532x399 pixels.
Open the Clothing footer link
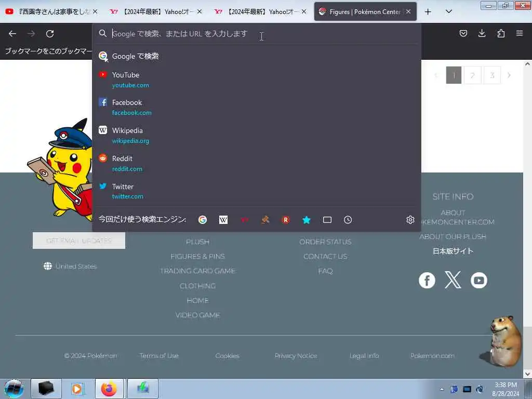click(x=197, y=286)
